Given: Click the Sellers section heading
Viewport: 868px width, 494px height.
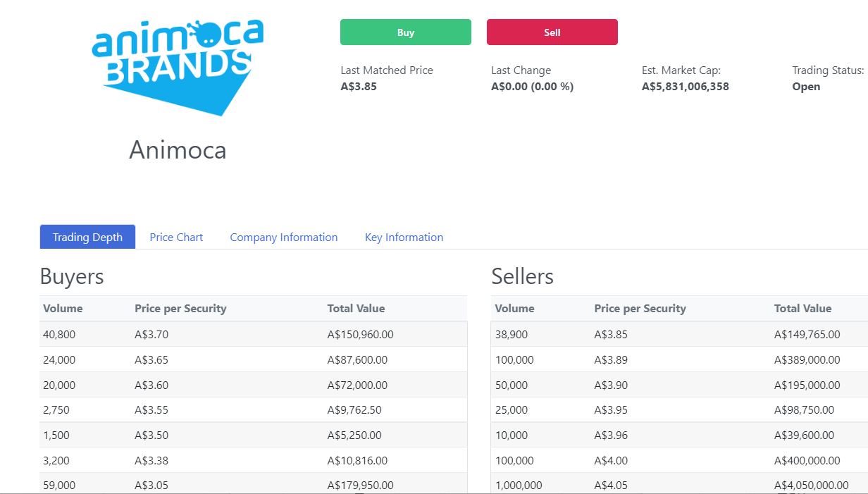Looking at the screenshot, I should coord(522,276).
